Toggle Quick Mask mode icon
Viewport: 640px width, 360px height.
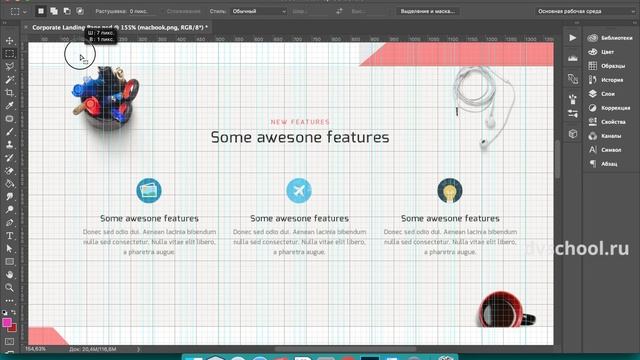9,341
